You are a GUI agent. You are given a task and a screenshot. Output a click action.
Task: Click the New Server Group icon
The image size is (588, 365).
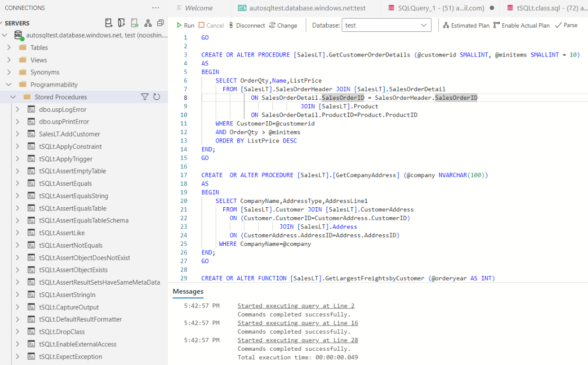coord(122,23)
